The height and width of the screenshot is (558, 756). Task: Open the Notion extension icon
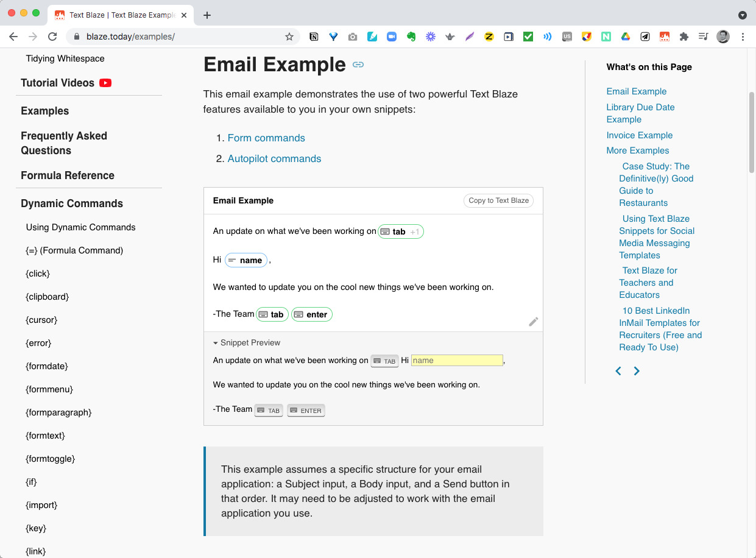pos(314,37)
